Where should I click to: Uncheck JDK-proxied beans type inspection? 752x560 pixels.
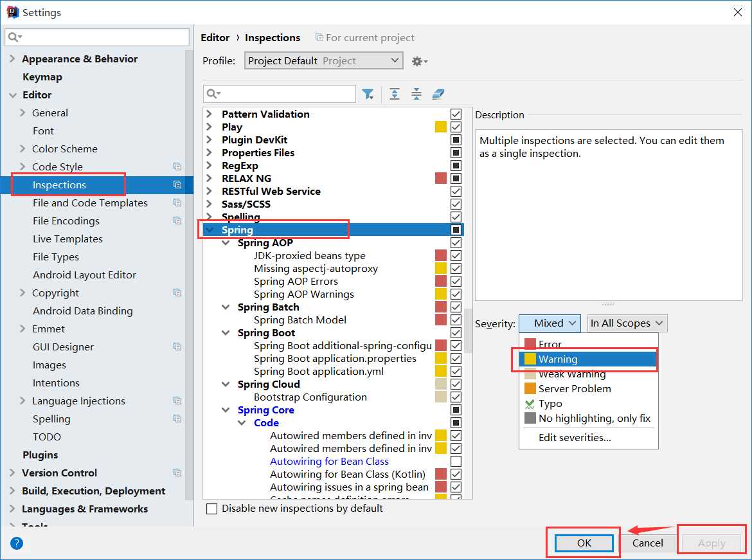click(x=456, y=256)
